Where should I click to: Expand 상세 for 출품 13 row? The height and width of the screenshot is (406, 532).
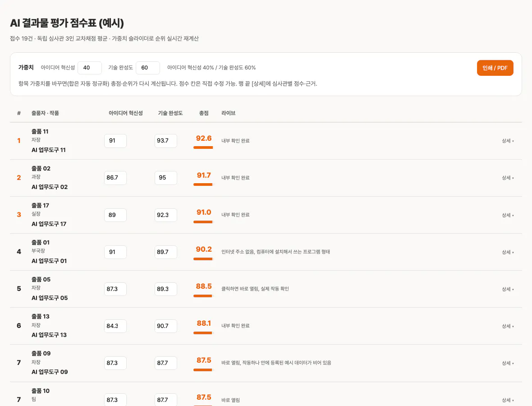coord(508,326)
